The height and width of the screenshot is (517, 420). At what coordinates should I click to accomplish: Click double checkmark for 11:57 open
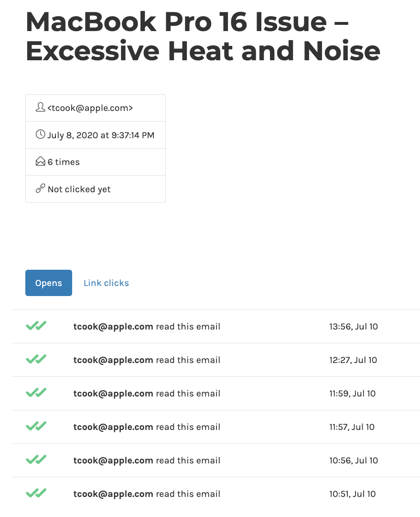(x=36, y=426)
